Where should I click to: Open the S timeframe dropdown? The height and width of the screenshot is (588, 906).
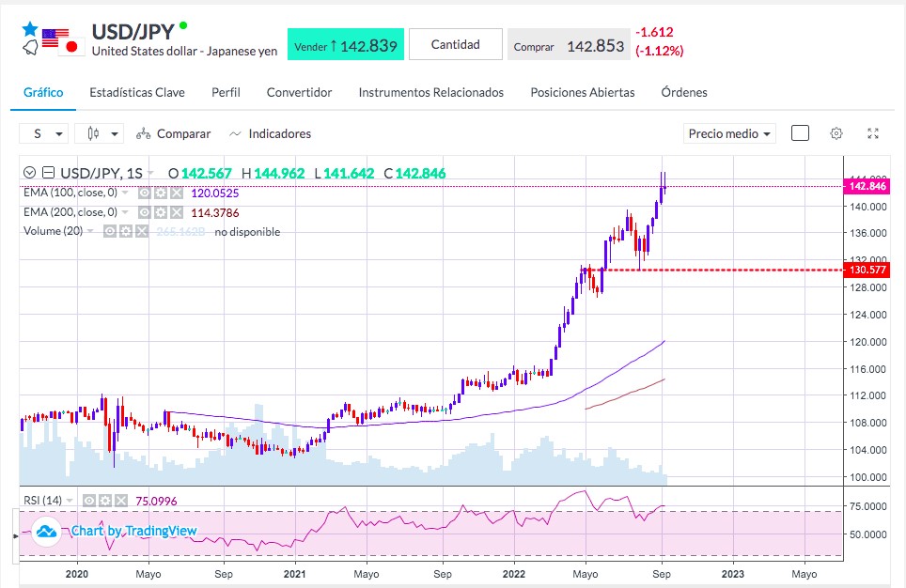44,134
